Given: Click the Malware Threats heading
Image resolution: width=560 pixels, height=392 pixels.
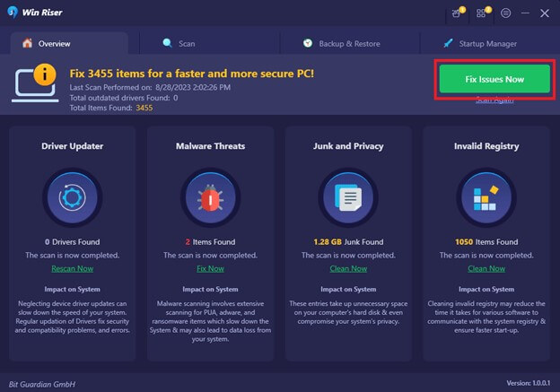Looking at the screenshot, I should 210,146.
